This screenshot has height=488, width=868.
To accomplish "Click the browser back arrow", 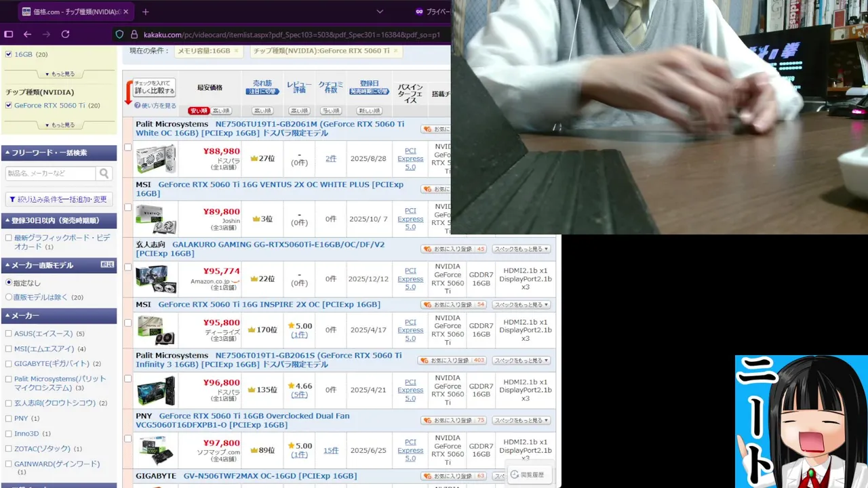I will click(x=27, y=34).
